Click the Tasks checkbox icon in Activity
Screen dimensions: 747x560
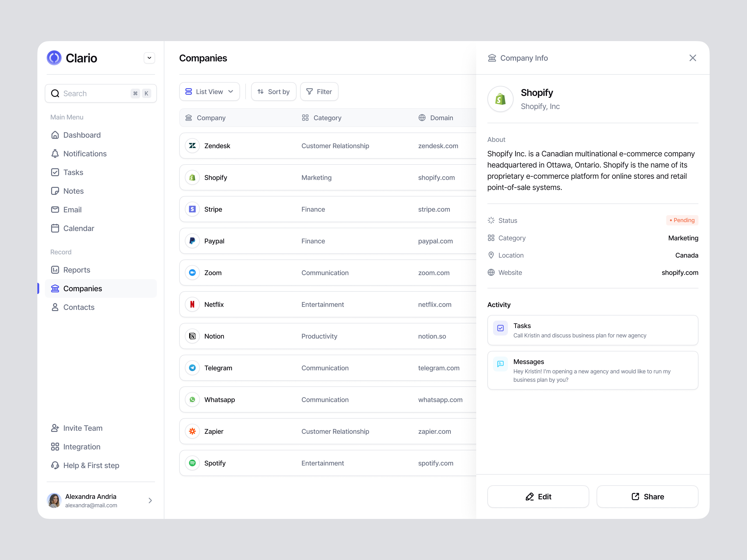[500, 328]
